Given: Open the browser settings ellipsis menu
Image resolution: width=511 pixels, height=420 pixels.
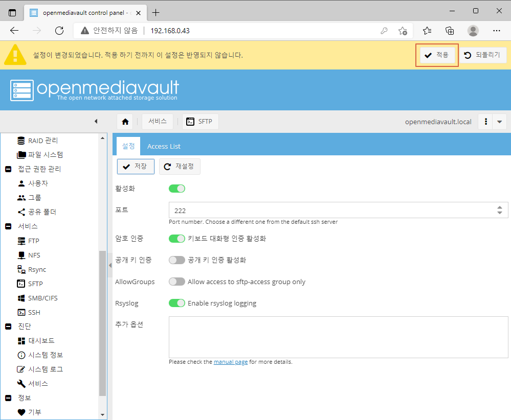Looking at the screenshot, I should click(496, 31).
